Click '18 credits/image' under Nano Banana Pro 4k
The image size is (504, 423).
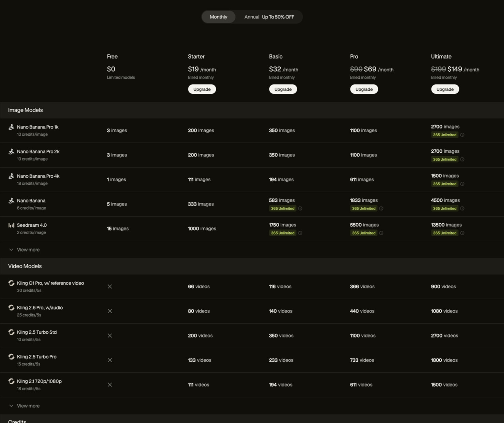tap(32, 183)
